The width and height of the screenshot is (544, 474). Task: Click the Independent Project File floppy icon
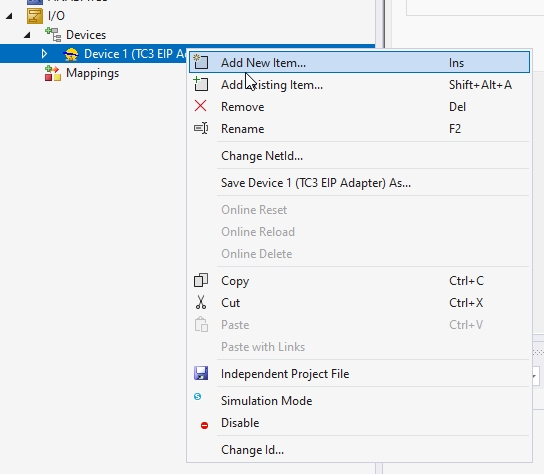point(201,373)
